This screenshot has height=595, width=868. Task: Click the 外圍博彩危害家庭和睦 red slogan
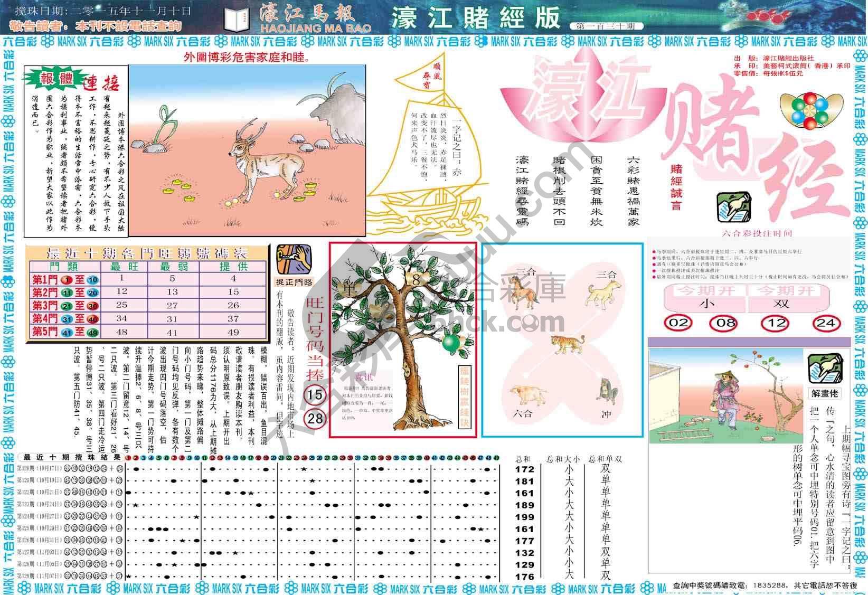[247, 56]
